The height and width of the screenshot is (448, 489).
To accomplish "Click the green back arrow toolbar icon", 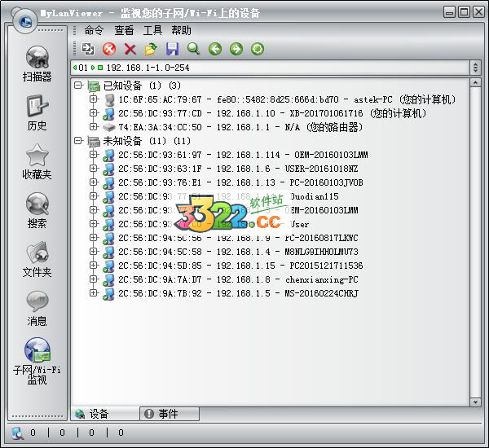I will [x=215, y=50].
